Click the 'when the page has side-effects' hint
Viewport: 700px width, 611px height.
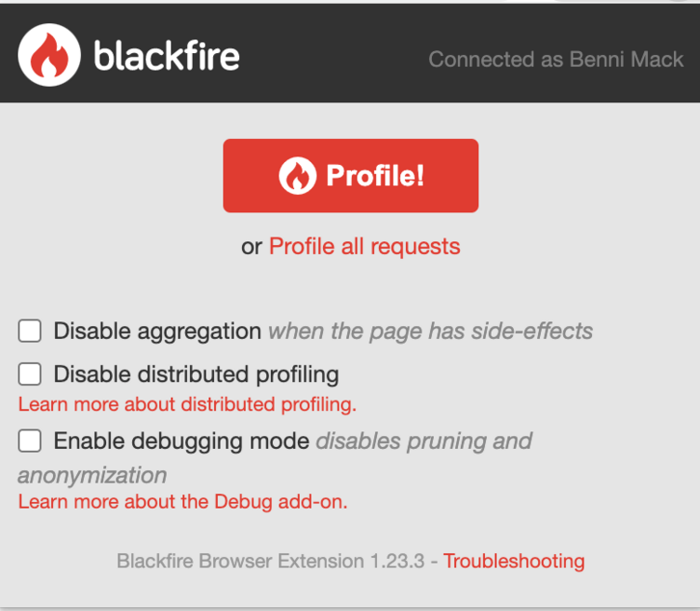(x=430, y=332)
